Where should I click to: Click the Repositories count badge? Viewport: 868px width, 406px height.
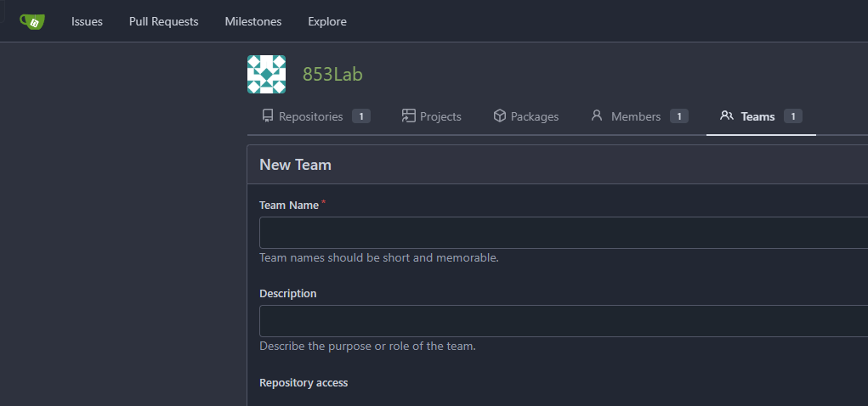pos(360,116)
